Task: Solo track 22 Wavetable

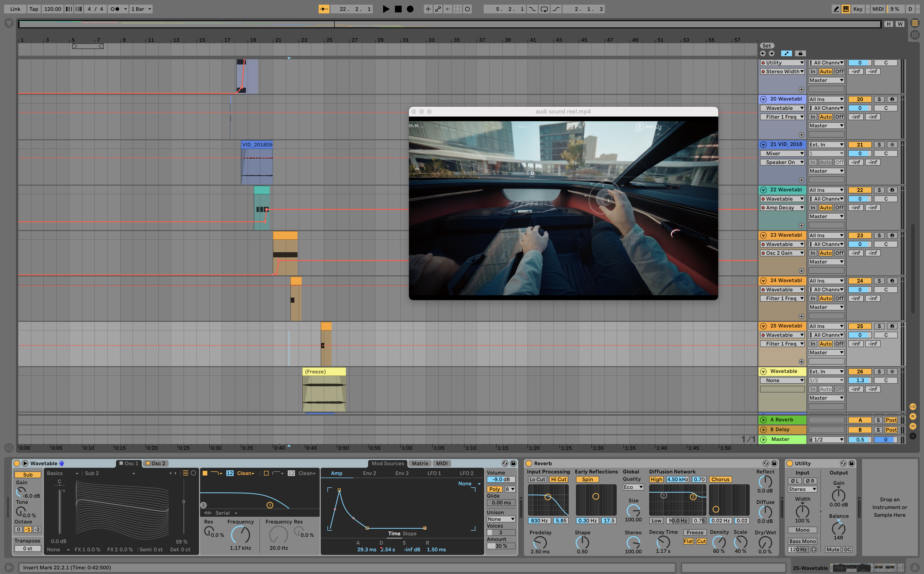Action: point(879,190)
